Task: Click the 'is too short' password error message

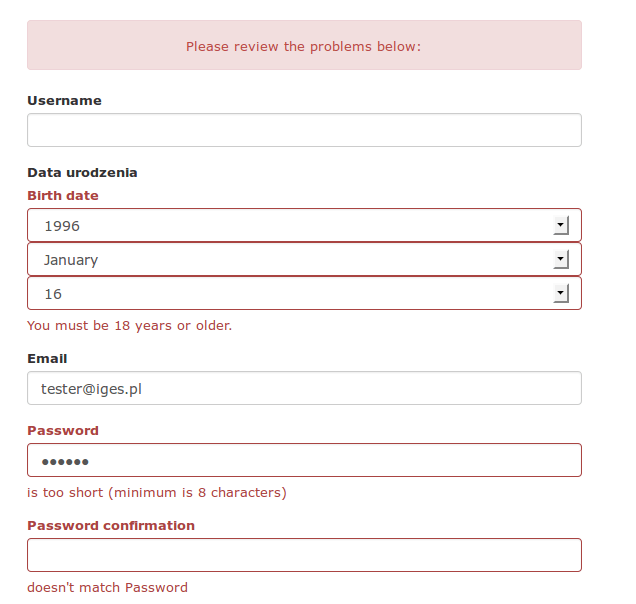Action: click(x=157, y=492)
